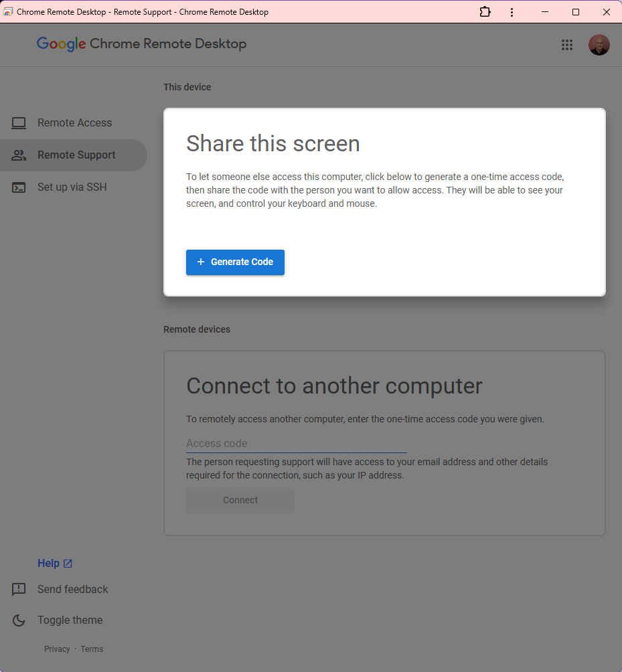Open the Google apps grid
Image resolution: width=622 pixels, height=672 pixels.
coord(566,45)
